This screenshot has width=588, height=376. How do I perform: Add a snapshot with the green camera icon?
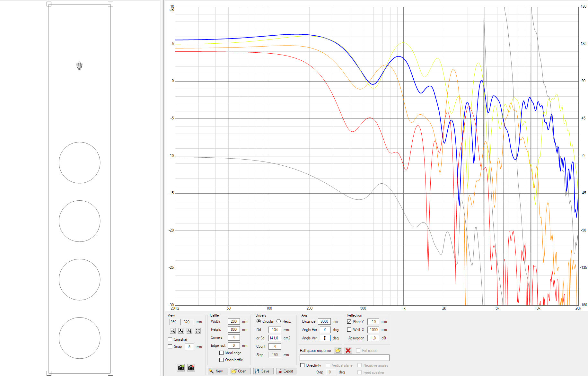(x=181, y=368)
